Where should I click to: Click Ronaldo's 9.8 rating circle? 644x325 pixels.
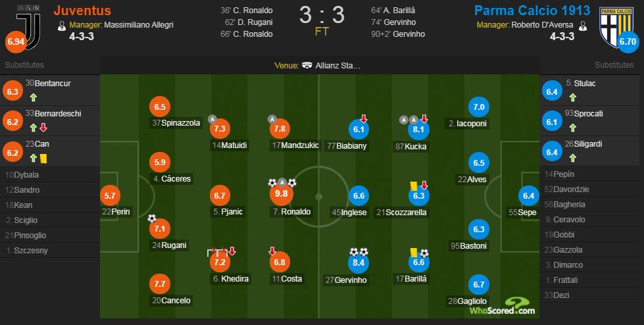pyautogui.click(x=282, y=195)
